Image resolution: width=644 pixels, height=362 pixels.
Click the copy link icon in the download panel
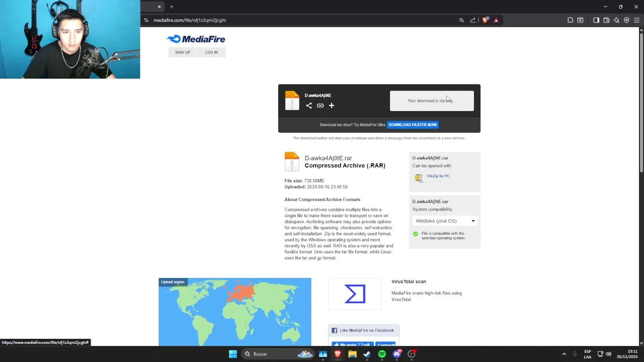pyautogui.click(x=320, y=106)
